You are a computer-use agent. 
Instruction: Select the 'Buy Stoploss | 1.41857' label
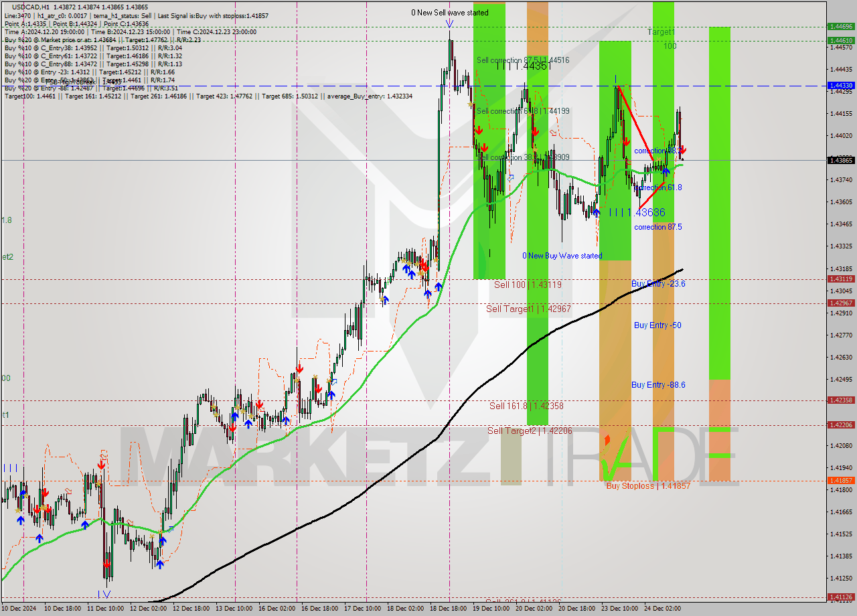[x=648, y=486]
